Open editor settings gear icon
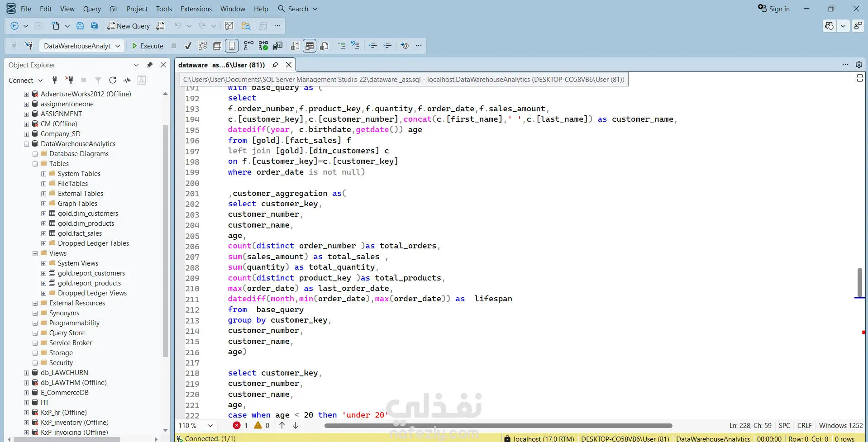The width and height of the screenshot is (868, 442). click(859, 65)
